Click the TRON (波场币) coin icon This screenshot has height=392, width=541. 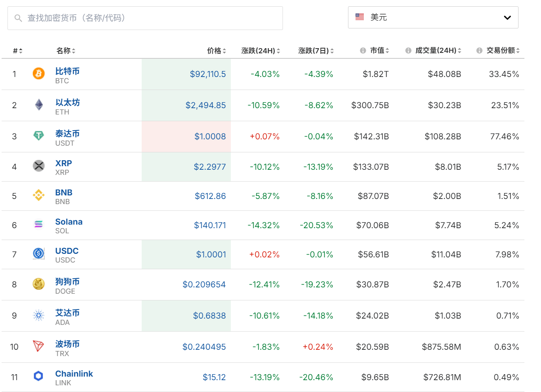tap(38, 347)
